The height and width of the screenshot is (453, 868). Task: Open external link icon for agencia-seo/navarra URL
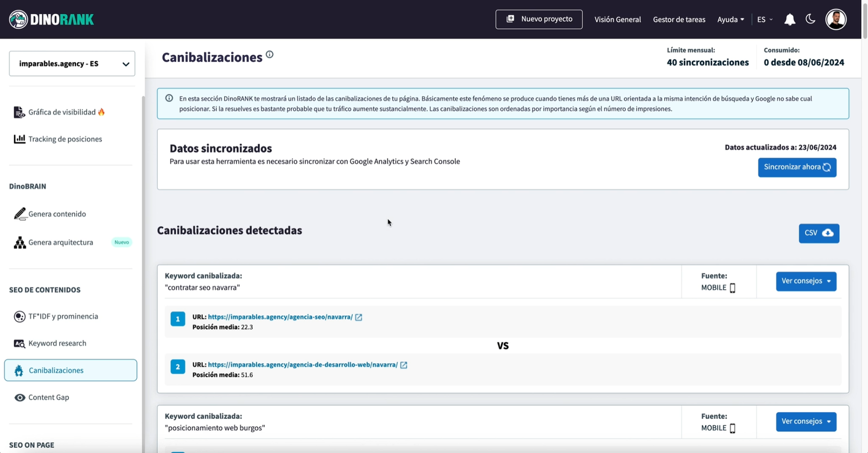(x=359, y=317)
